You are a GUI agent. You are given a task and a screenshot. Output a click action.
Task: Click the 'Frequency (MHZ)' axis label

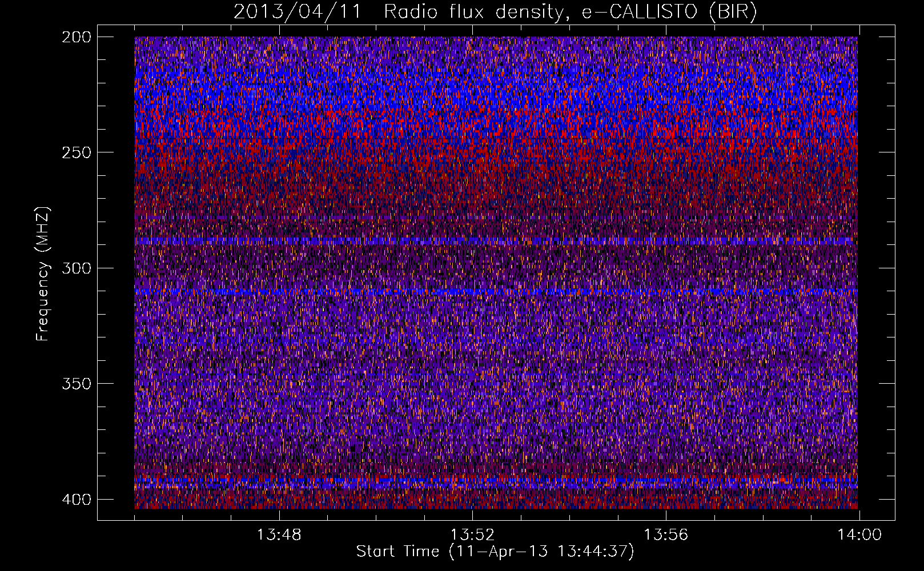(43, 274)
